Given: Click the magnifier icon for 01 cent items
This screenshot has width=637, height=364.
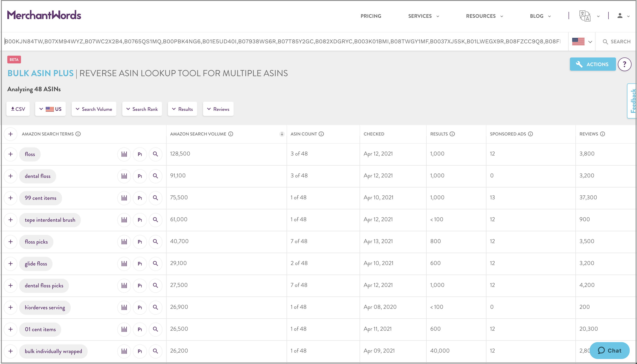Looking at the screenshot, I should [x=155, y=329].
